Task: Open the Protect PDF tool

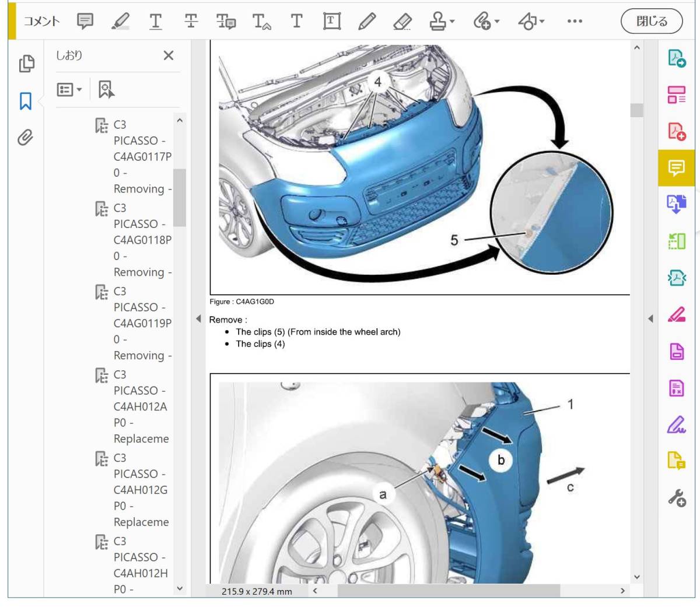Action: click(677, 352)
